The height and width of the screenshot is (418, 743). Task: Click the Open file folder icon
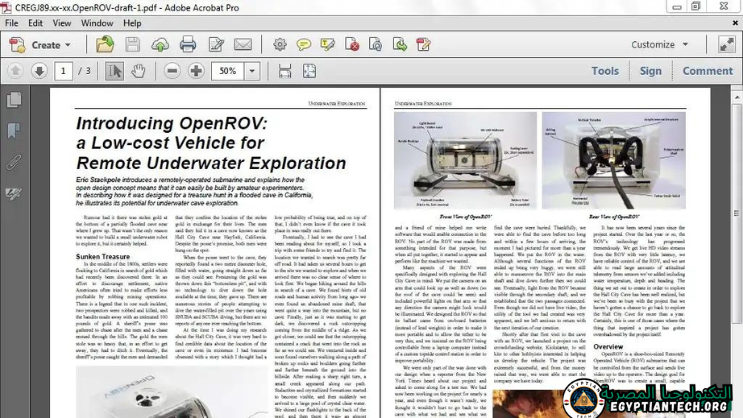pos(105,45)
